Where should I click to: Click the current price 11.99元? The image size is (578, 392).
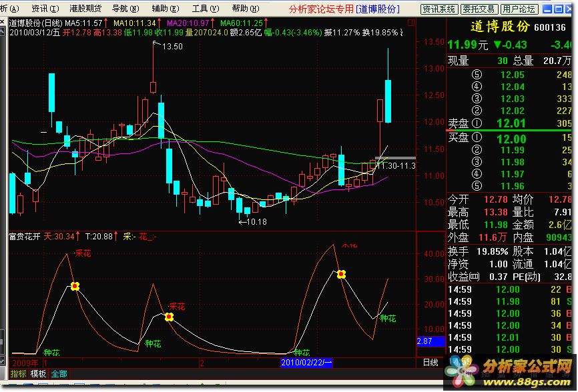468,45
